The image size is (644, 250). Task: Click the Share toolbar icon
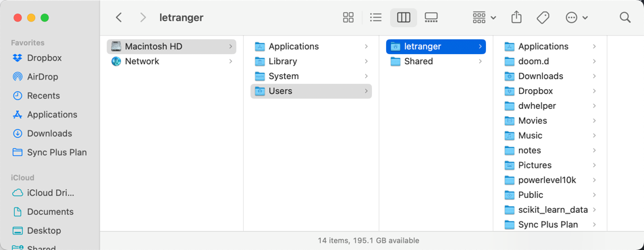(516, 18)
